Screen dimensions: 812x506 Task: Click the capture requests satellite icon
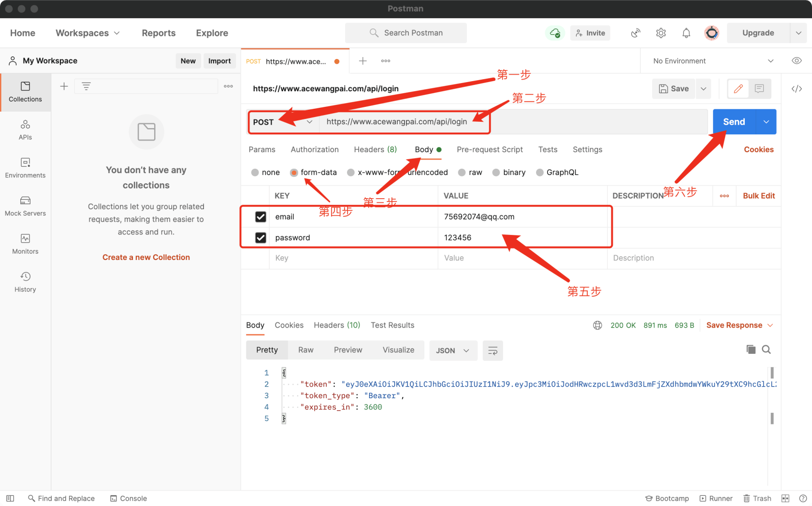pos(636,33)
